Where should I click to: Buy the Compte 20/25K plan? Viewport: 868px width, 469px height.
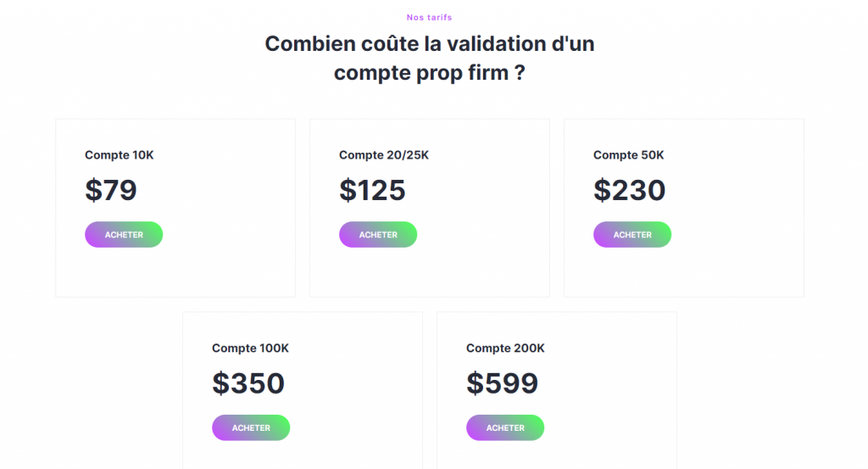(x=378, y=235)
